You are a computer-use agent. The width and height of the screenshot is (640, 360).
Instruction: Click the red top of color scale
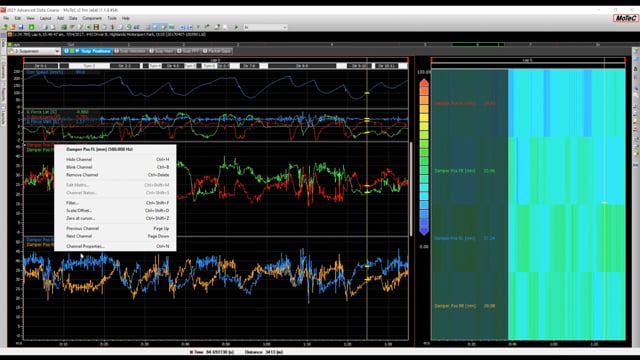pyautogui.click(x=424, y=84)
